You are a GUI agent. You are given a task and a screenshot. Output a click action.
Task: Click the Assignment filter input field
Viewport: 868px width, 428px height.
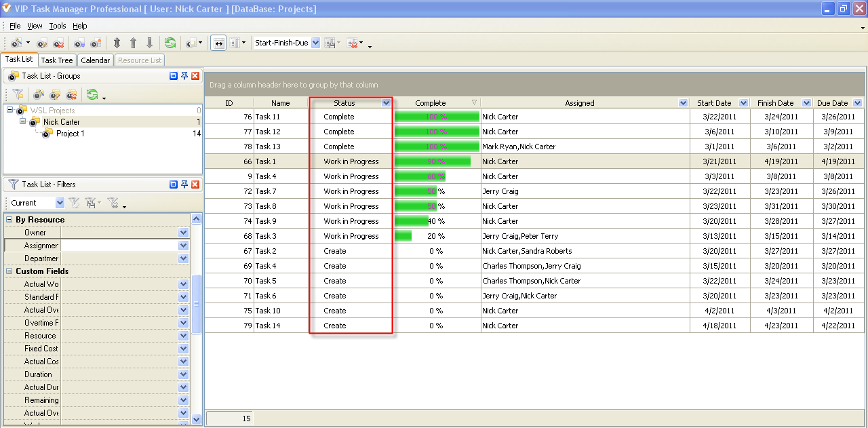[x=119, y=246]
